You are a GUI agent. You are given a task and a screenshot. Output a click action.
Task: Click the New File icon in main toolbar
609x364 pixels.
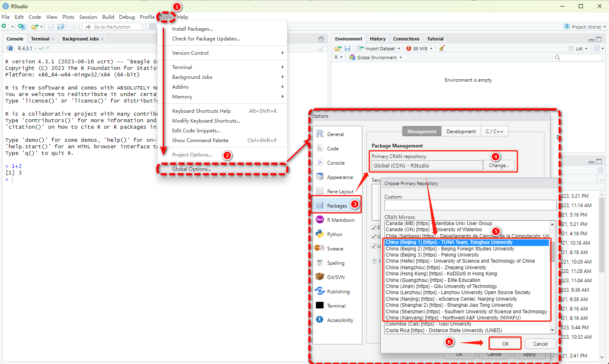[4, 27]
